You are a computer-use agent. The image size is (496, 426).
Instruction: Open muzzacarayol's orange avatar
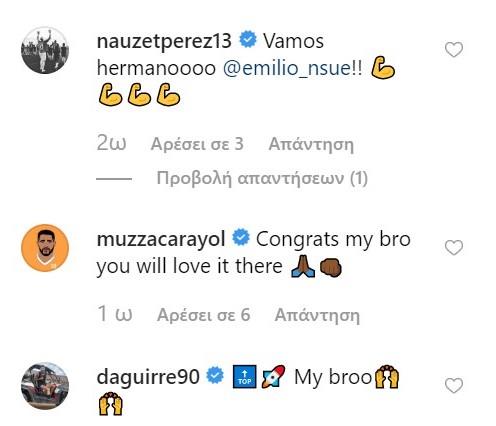[x=45, y=248]
